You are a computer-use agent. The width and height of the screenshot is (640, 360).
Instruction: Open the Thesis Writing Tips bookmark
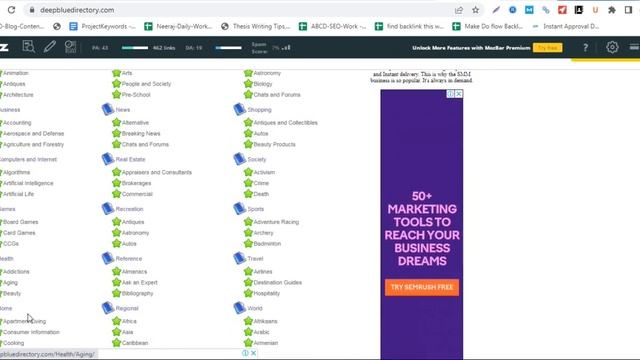coord(256,26)
